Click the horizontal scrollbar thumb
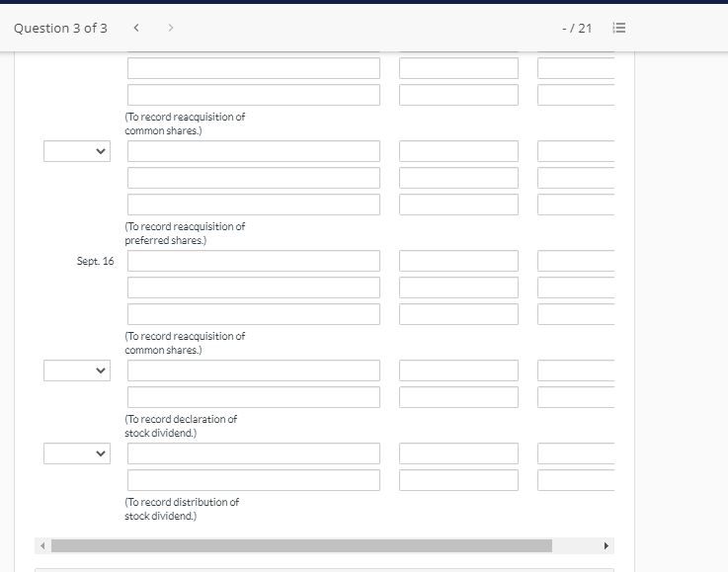 [302, 545]
